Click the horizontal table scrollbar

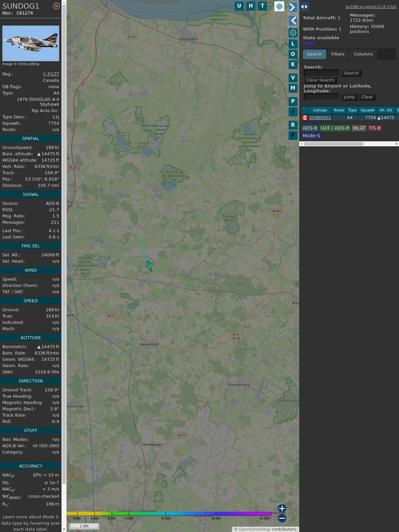(x=333, y=144)
